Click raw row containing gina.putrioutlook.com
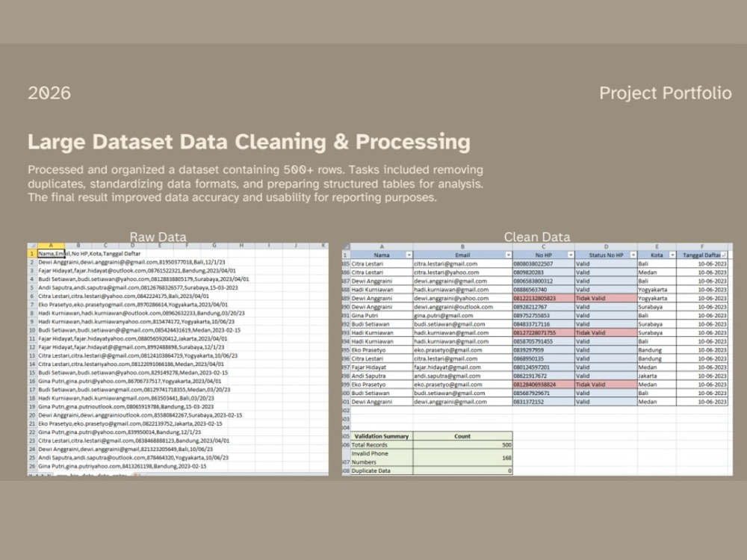Image resolution: width=747 pixels, height=560 pixels. point(125,407)
